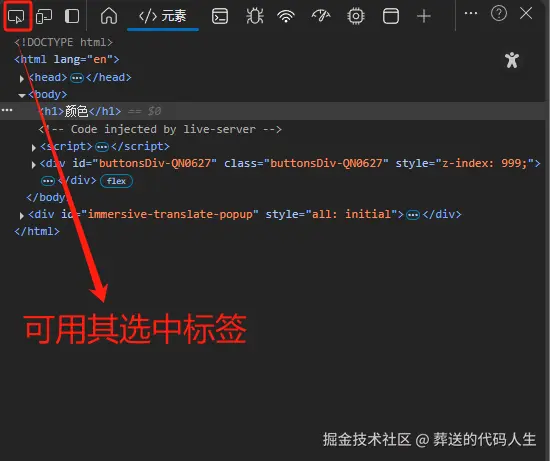This screenshot has height=461, width=550.
Task: Select the closing /body tag line
Action: (47, 198)
